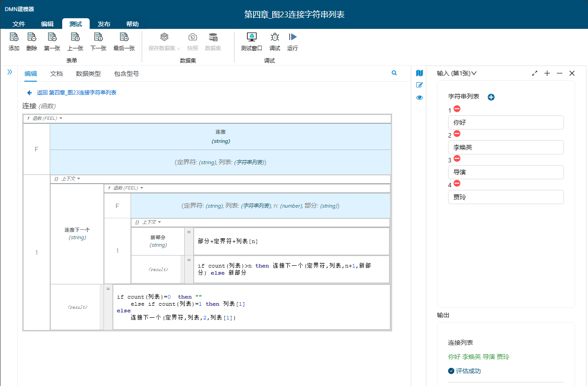The width and height of the screenshot is (588, 386).
Task: Click the 运行 play icon
Action: tap(293, 37)
